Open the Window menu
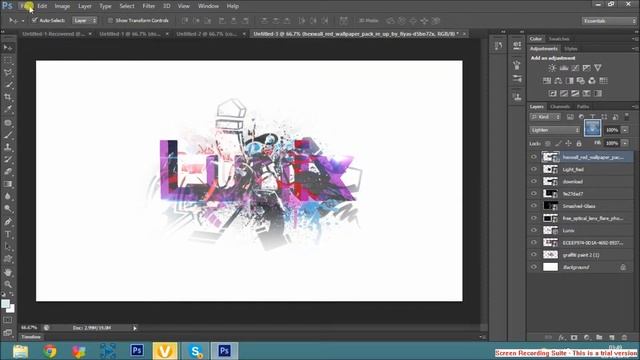 208,6
